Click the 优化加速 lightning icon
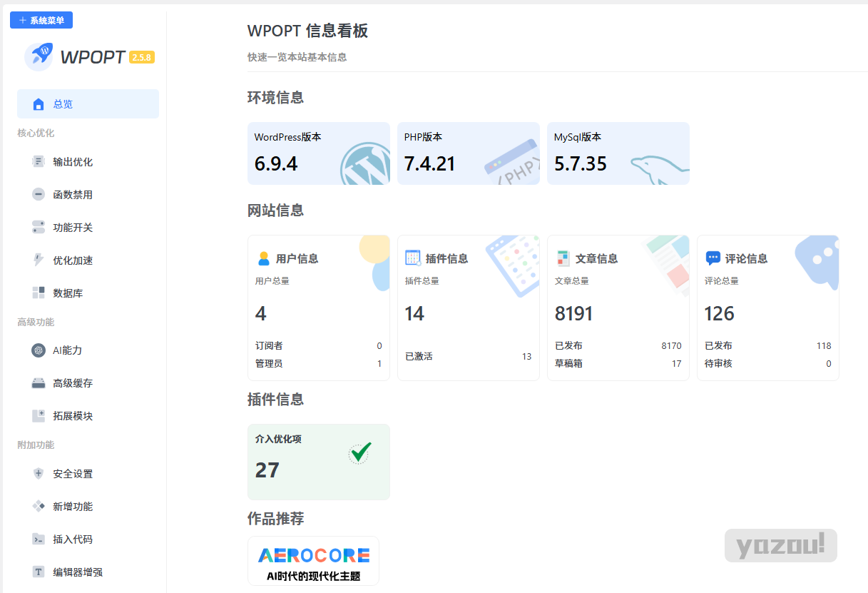 pos(39,260)
